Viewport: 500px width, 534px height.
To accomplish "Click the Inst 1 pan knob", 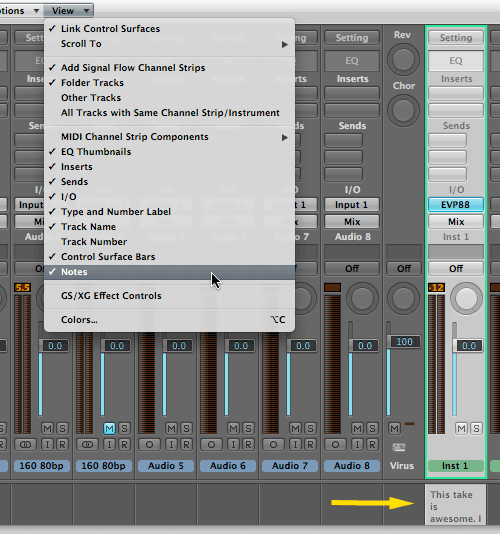I will point(466,298).
